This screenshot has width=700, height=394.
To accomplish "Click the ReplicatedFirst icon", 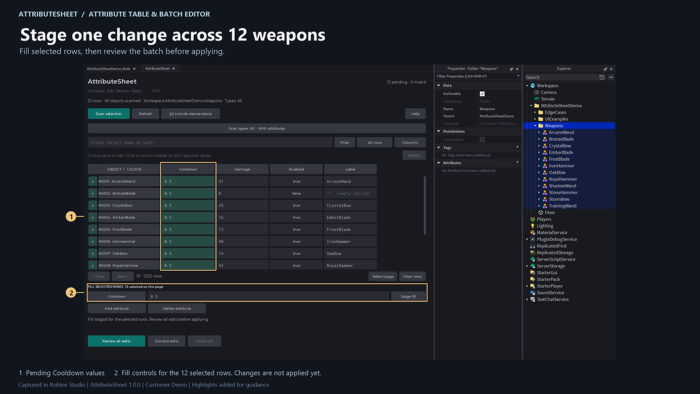I will tap(533, 246).
